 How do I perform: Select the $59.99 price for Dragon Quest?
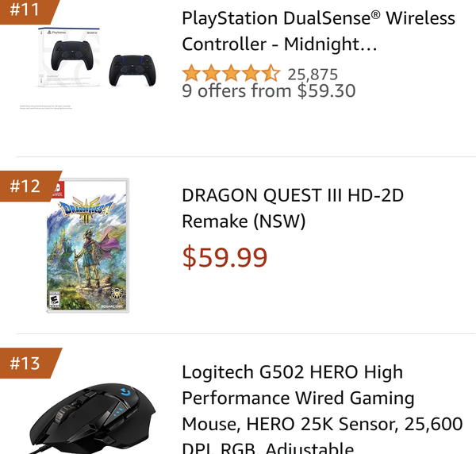225,257
